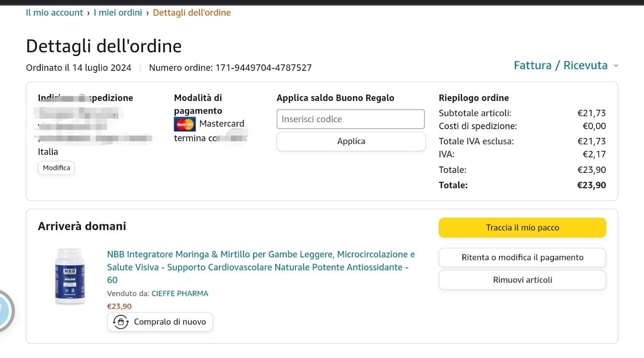Click 'Applica saldo Buono Regalo' heading
The height and width of the screenshot is (358, 644).
[336, 98]
